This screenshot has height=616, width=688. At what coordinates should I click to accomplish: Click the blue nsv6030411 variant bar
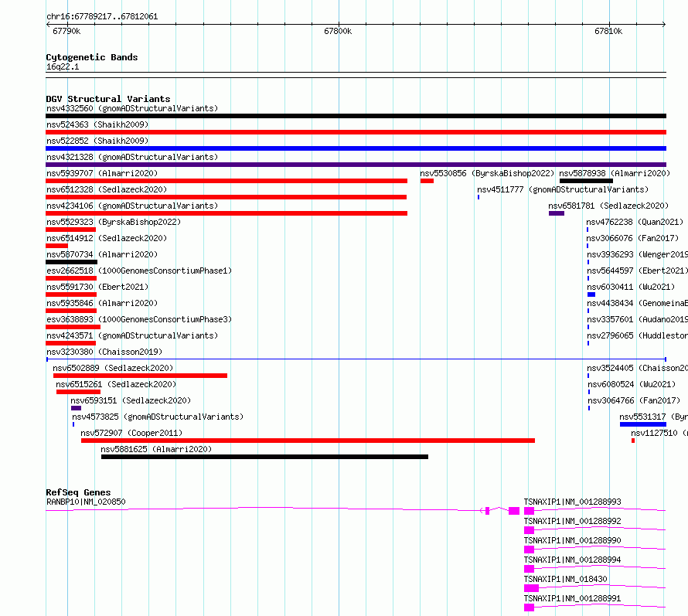click(x=591, y=294)
